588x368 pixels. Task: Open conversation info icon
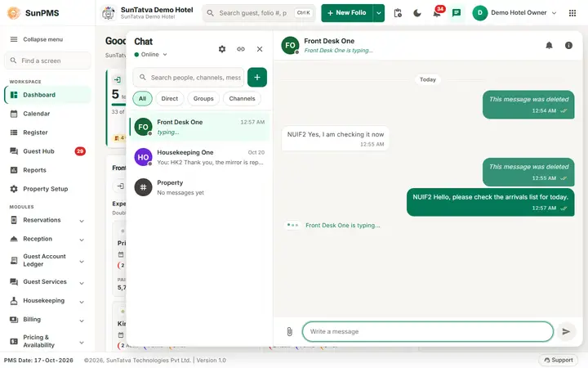tap(568, 46)
